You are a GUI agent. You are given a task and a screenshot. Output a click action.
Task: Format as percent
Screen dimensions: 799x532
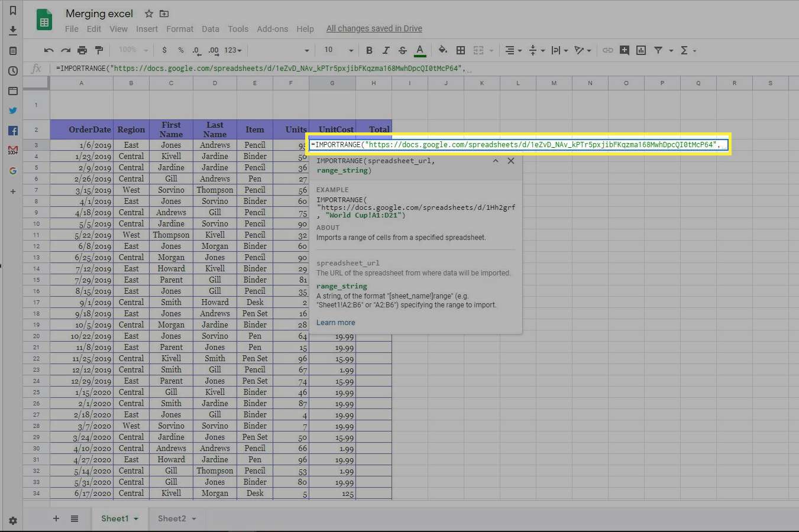[181, 50]
